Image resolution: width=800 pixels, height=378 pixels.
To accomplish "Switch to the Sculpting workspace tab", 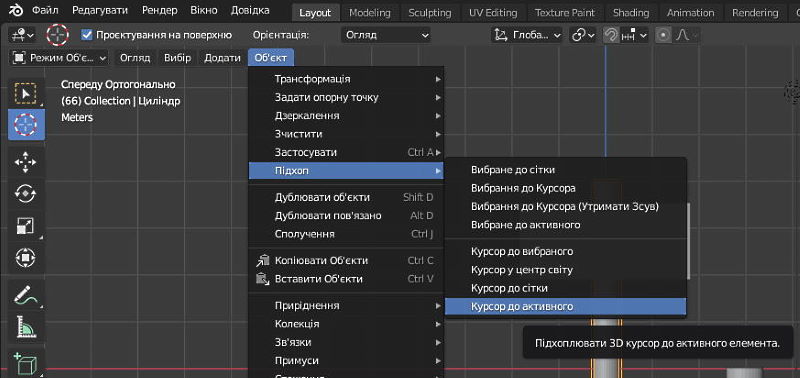I will pos(430,13).
